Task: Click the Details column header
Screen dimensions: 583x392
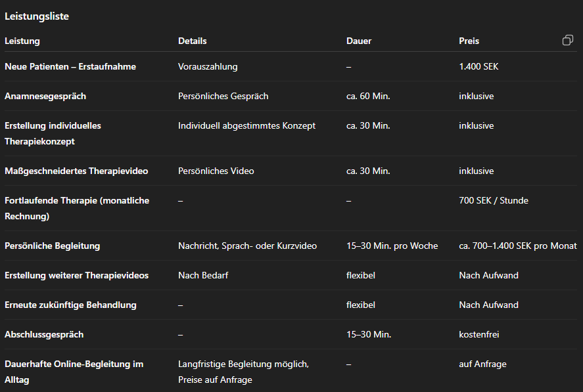Action: coord(192,41)
